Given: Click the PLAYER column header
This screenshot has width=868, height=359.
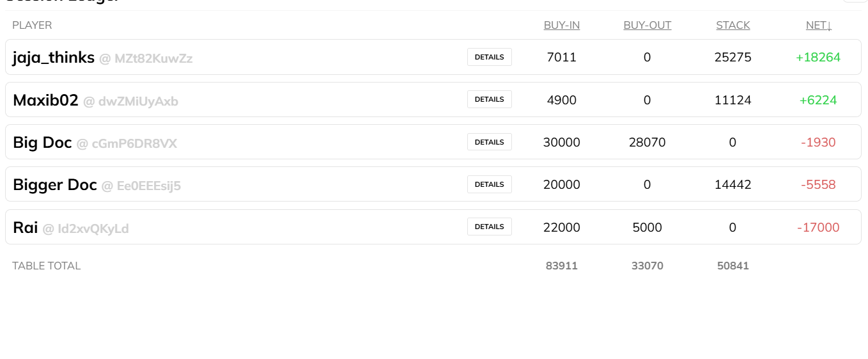Looking at the screenshot, I should click(x=32, y=26).
